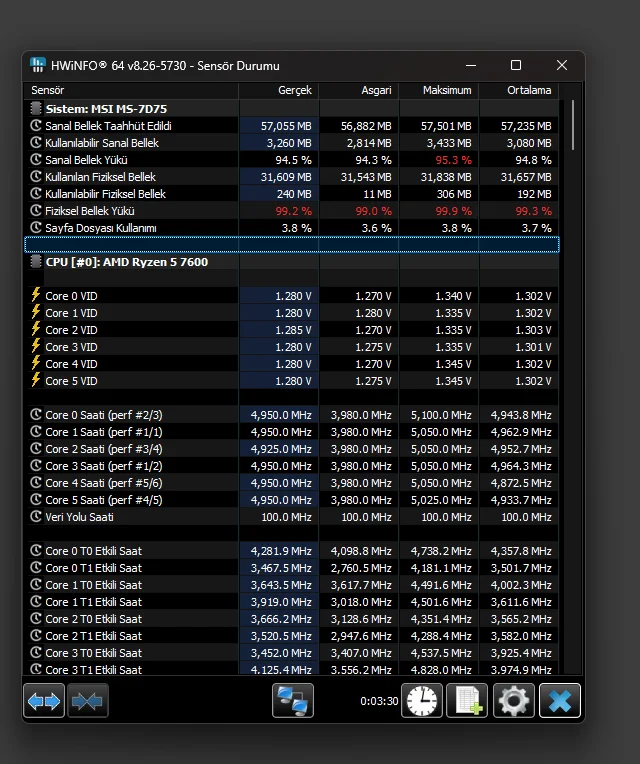Select Core 1 Saati (perf #1/1) label

coord(104,432)
